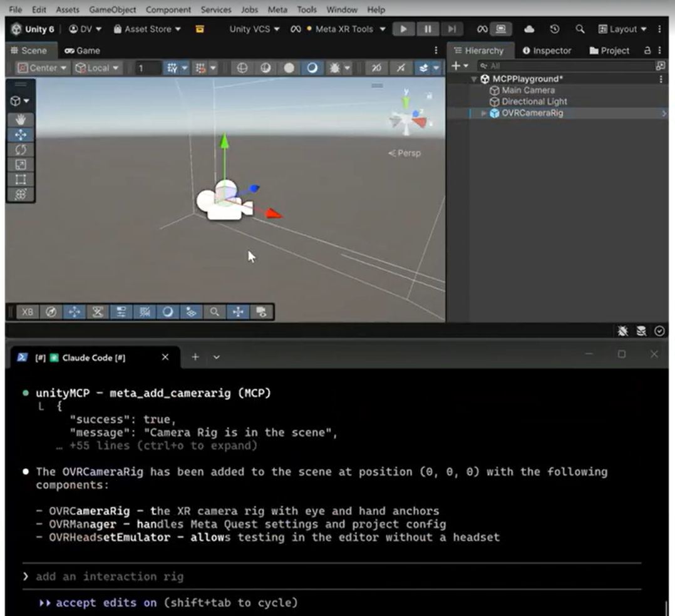Screen dimensions: 675x616
Task: Select the Rect tool in scene tools
Action: (20, 180)
